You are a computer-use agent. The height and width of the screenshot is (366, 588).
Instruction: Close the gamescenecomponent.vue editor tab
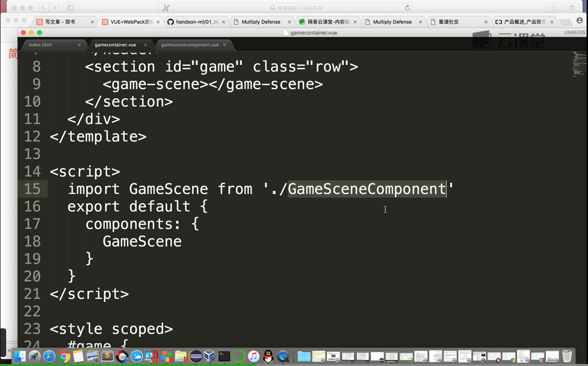(225, 45)
